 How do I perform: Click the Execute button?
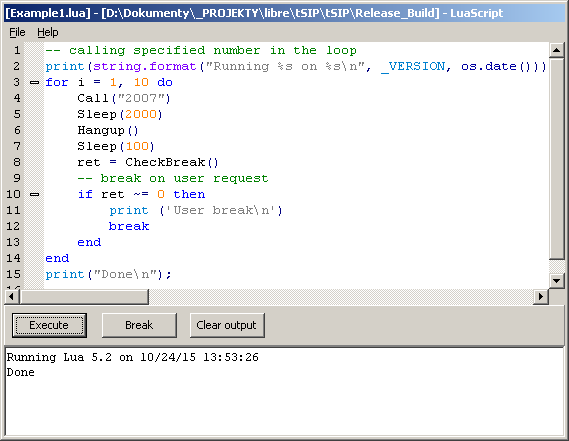49,325
